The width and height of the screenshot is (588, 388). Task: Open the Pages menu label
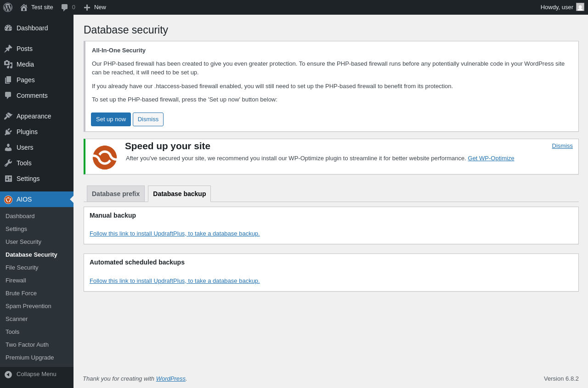point(26,80)
